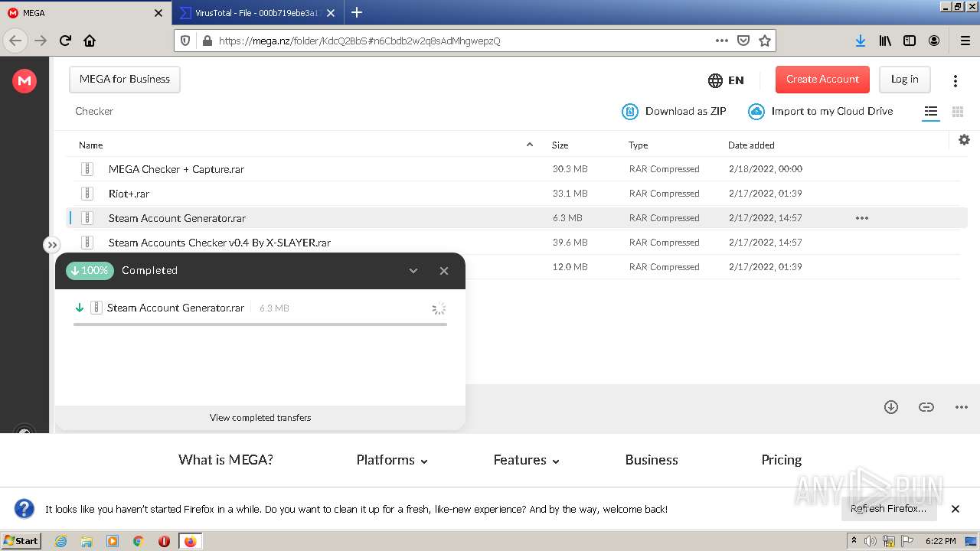Viewport: 980px width, 551px height.
Task: Open Firefox downloads arrow in toolbar
Action: point(861,41)
